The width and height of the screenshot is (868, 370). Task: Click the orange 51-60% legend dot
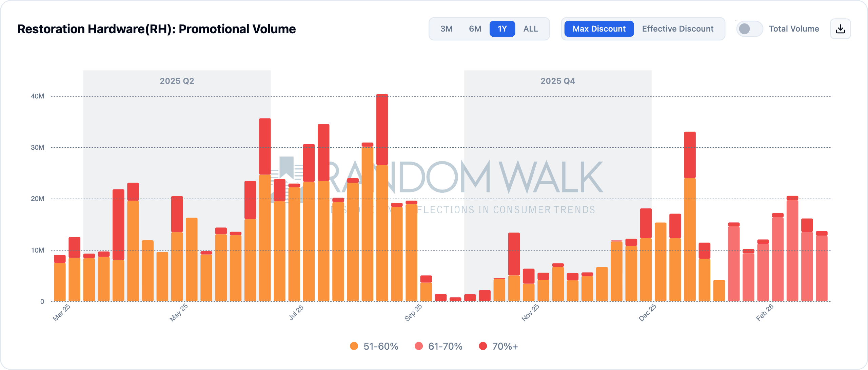(354, 346)
